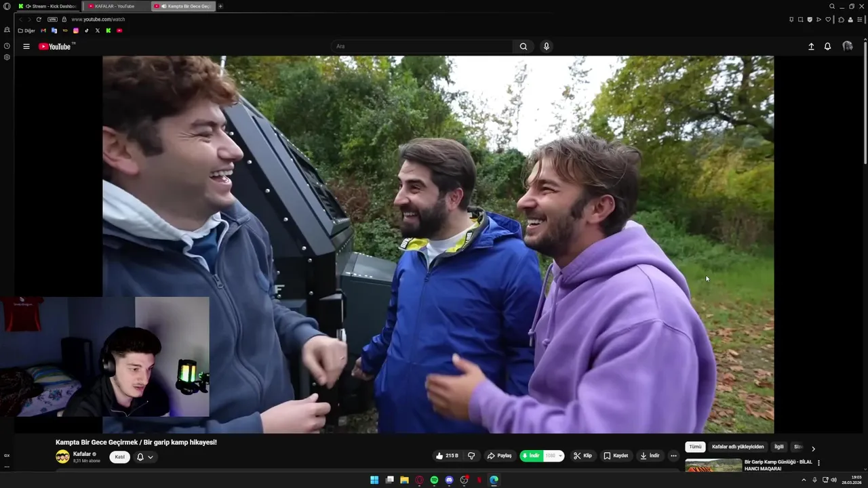
Task: Select the Kafalar adlı yükleyiciden chip
Action: point(738,447)
